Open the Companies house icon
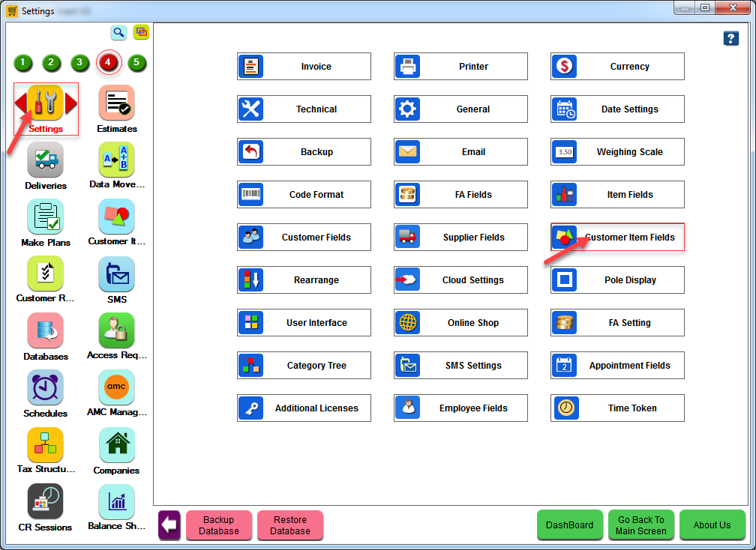 tap(116, 446)
